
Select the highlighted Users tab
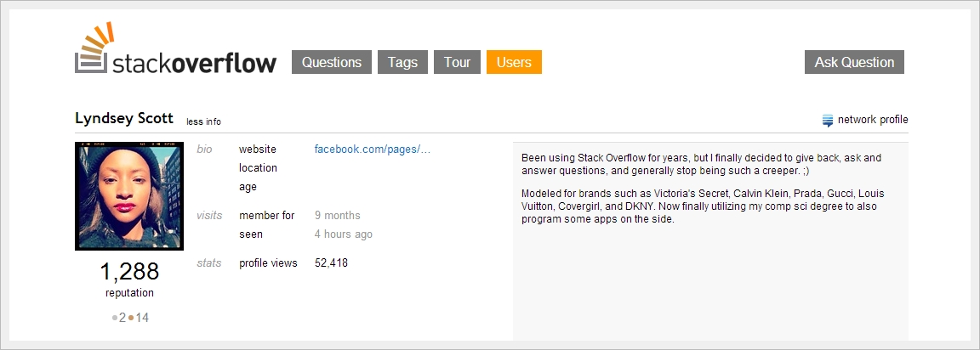point(514,62)
